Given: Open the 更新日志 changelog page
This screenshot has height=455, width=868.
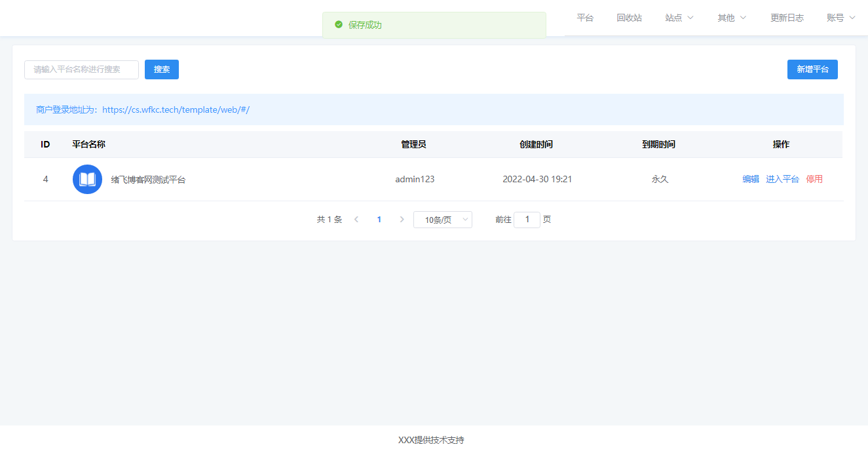Looking at the screenshot, I should pos(787,18).
